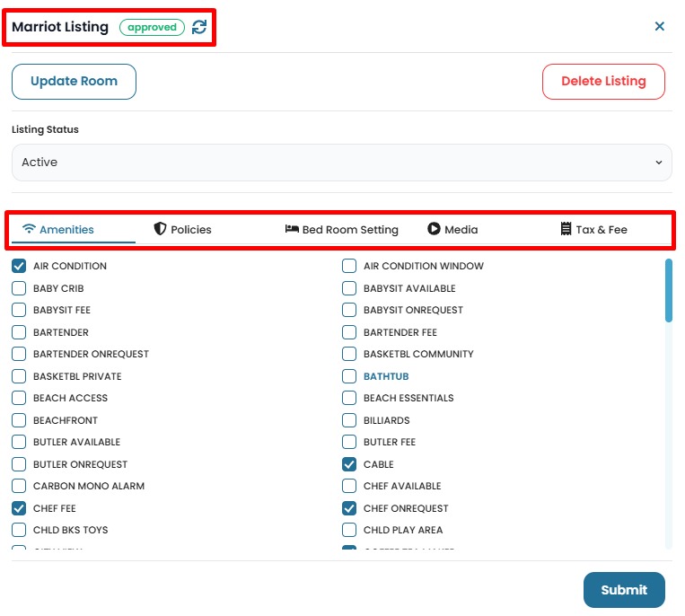Click the Media play icon
Screen dimensions: 685x616
[x=434, y=229]
